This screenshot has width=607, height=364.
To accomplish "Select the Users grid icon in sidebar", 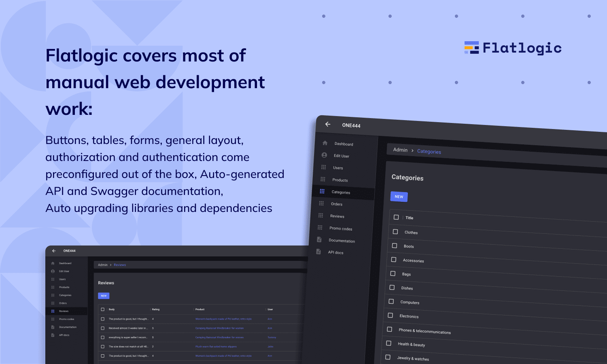I will (323, 167).
